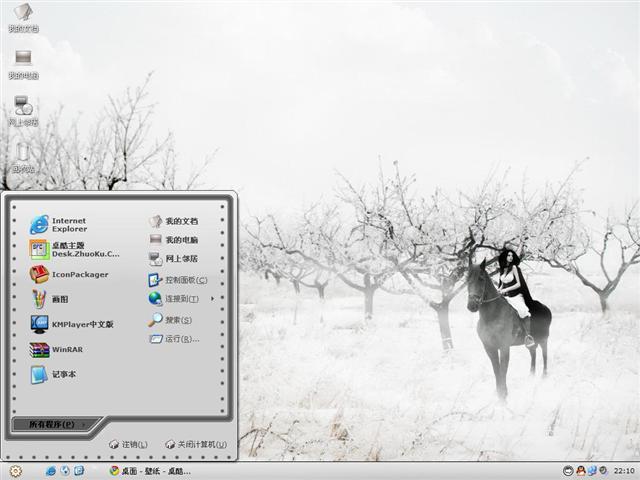Select the 我的文档 desktop icon
This screenshot has width=640, height=480.
[23, 18]
